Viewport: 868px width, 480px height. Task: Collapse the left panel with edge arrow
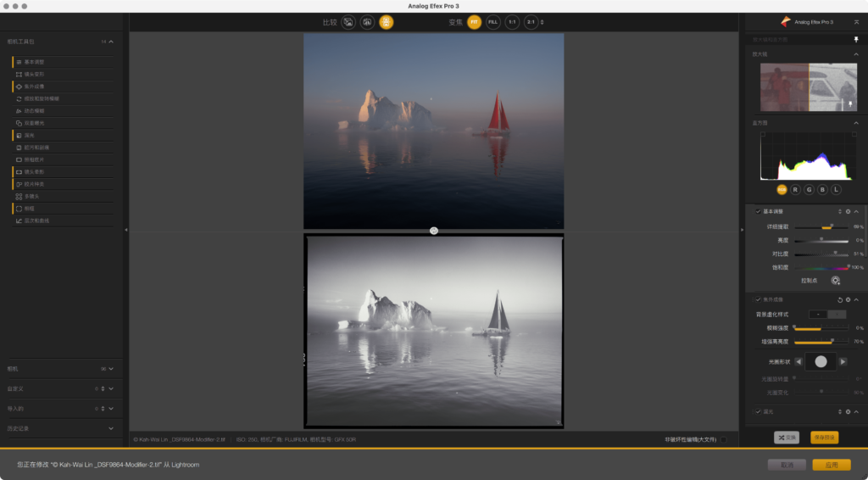tap(125, 230)
